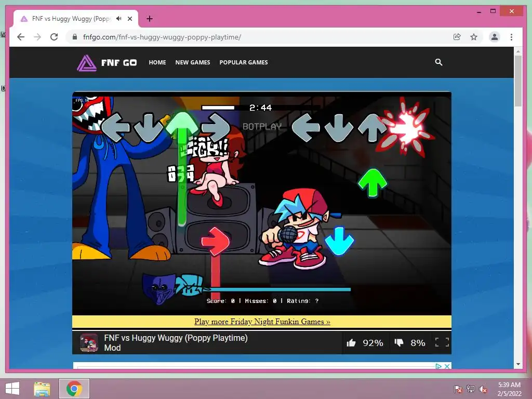This screenshot has width=532, height=399.
Task: Click the address bar URL field
Action: point(261,37)
